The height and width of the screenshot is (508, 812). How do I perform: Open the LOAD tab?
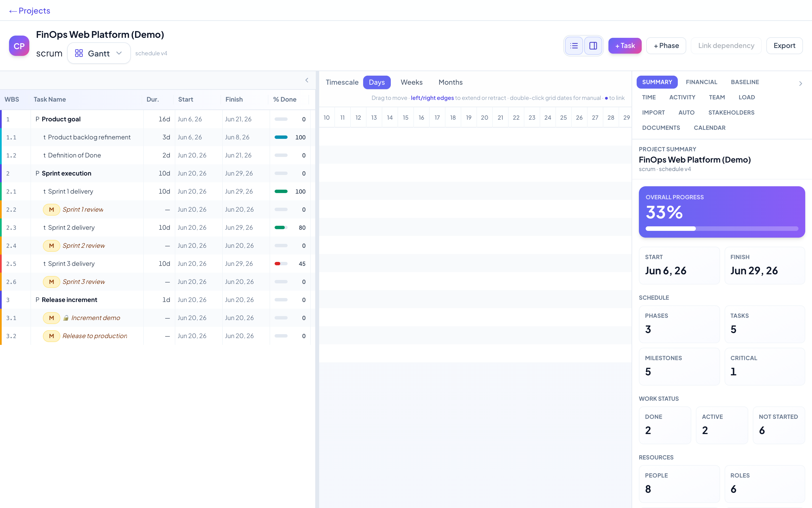click(747, 97)
